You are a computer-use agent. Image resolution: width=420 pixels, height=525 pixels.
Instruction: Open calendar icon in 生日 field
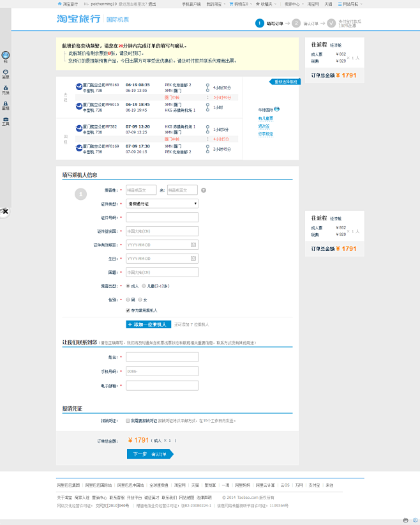click(x=193, y=259)
